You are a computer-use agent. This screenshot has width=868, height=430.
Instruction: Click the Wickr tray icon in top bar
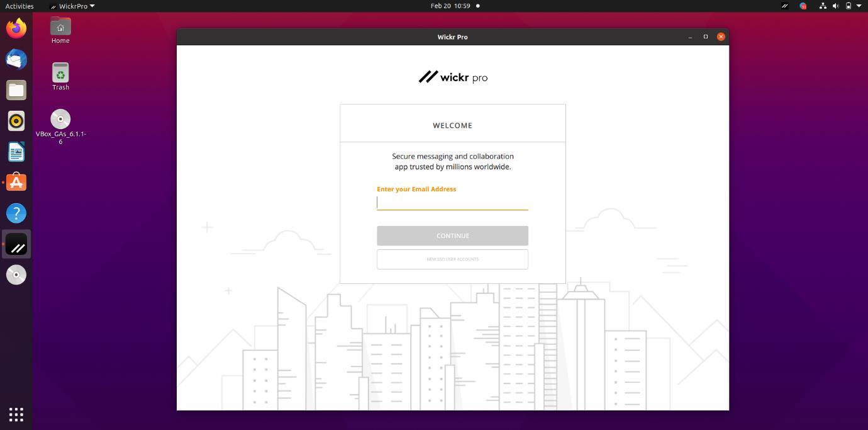pos(785,6)
